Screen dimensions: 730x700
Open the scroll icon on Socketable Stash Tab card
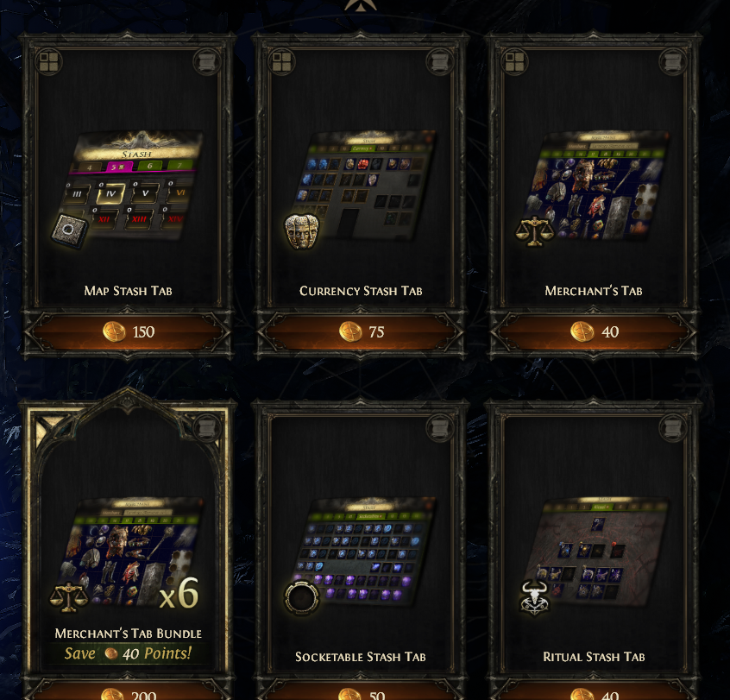tap(439, 428)
